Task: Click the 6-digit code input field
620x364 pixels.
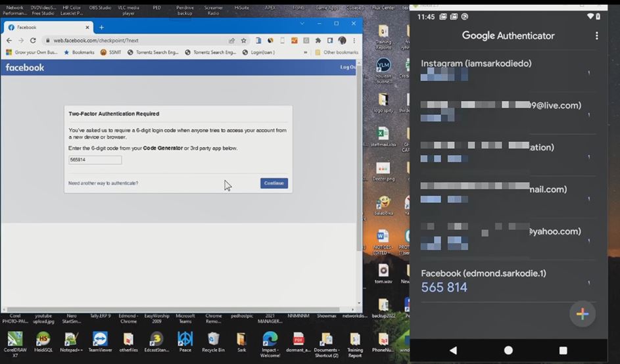Action: tap(95, 160)
